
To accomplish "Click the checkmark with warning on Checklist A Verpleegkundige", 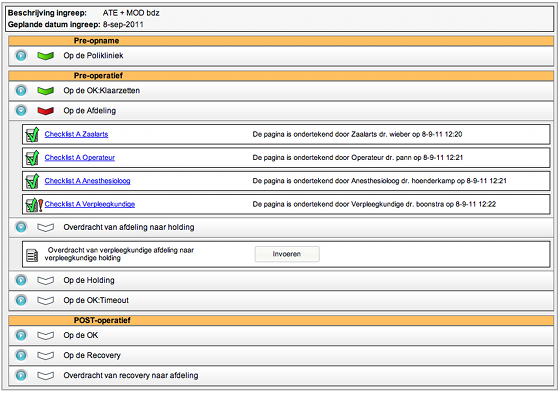I will pyautogui.click(x=34, y=205).
